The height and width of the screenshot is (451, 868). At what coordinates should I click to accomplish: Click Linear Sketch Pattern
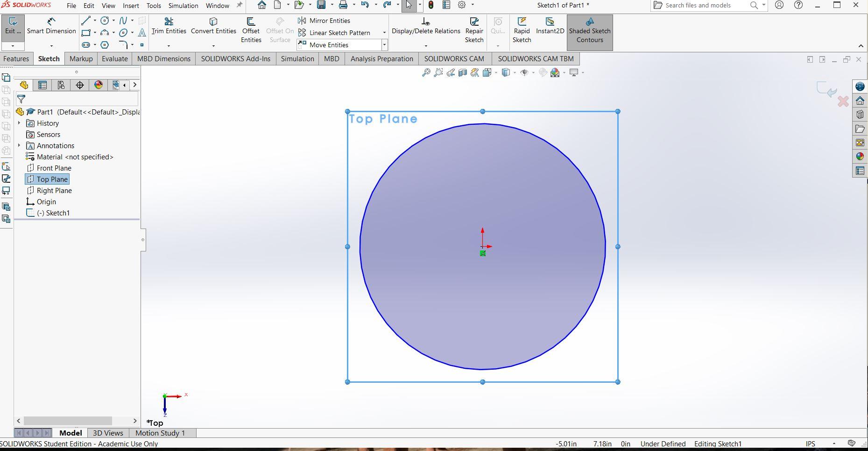(x=334, y=33)
